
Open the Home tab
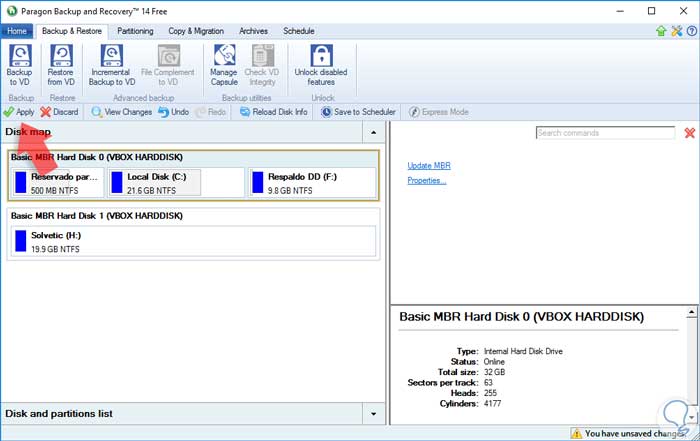coord(17,31)
